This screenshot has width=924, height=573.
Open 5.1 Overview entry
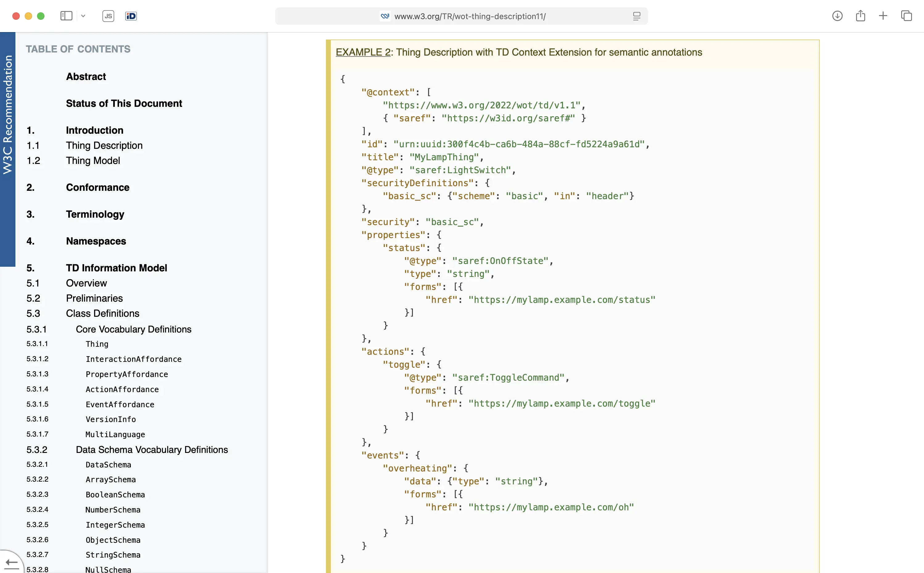pos(87,283)
